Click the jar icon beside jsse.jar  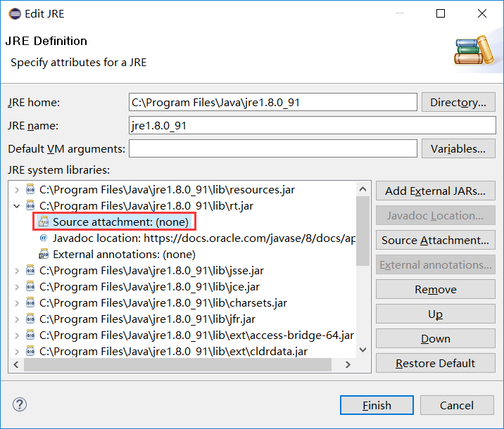[x=30, y=271]
